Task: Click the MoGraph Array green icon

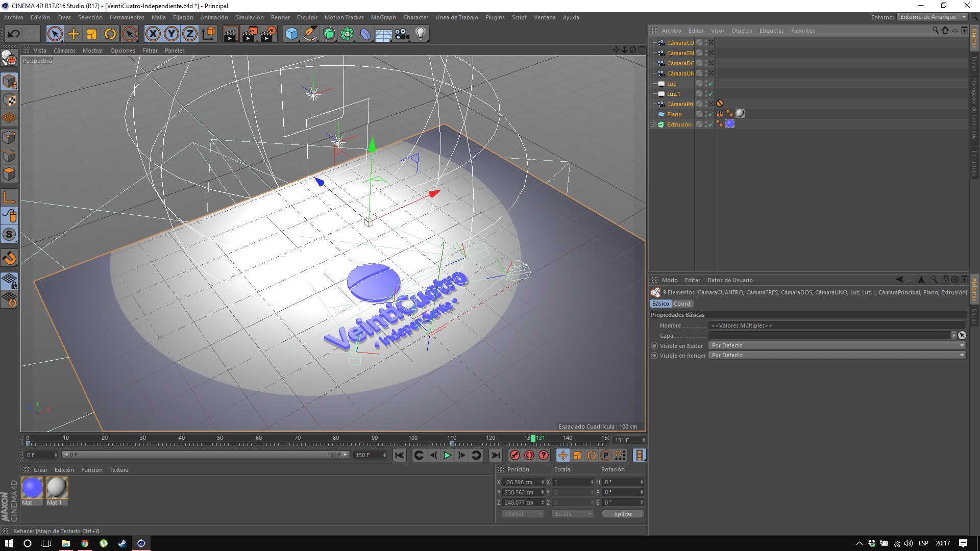Action: coord(347,34)
